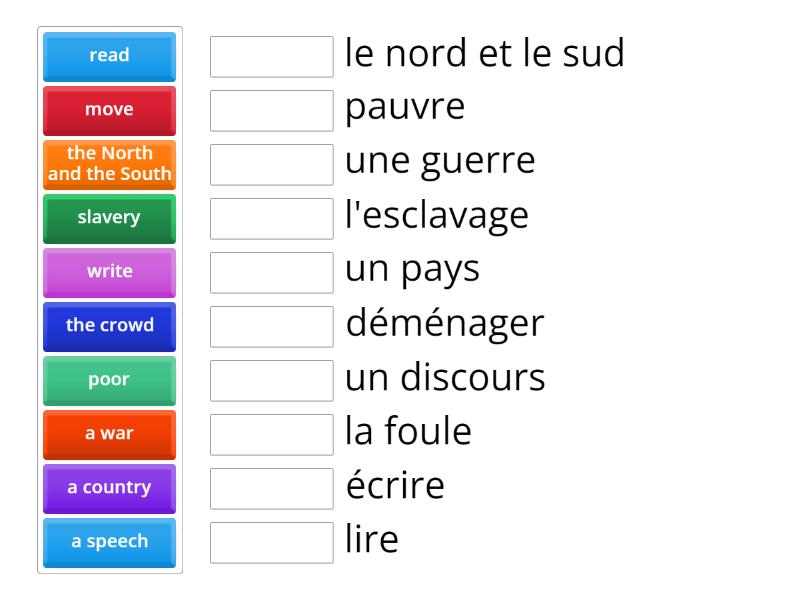Select the empty slot beside 'l'esclavage'
The height and width of the screenshot is (600, 800).
pos(272,219)
